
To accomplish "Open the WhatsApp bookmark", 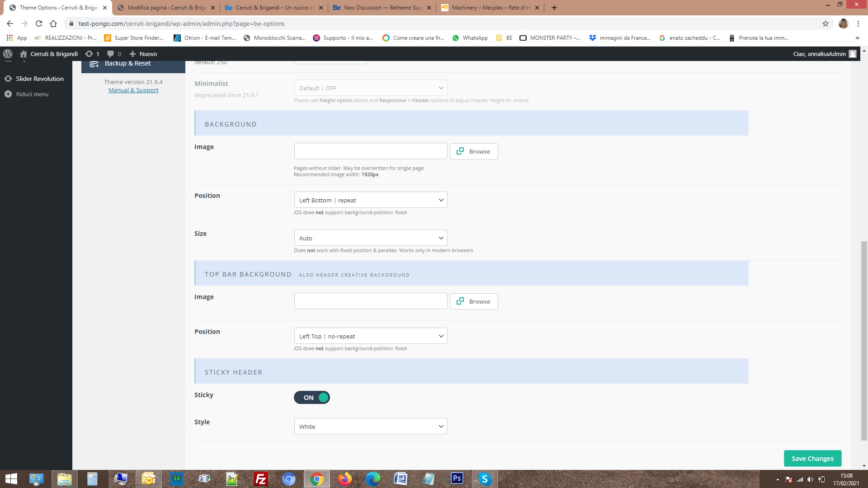I will (x=470, y=38).
